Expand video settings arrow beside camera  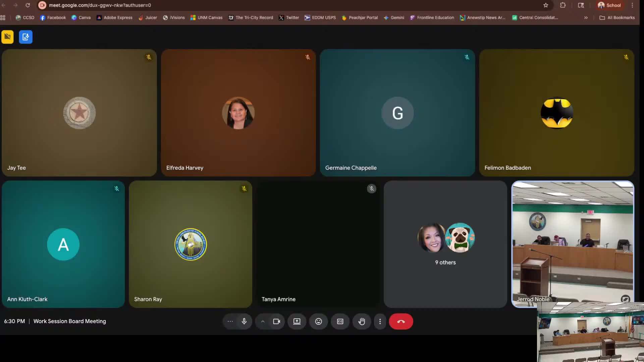263,321
